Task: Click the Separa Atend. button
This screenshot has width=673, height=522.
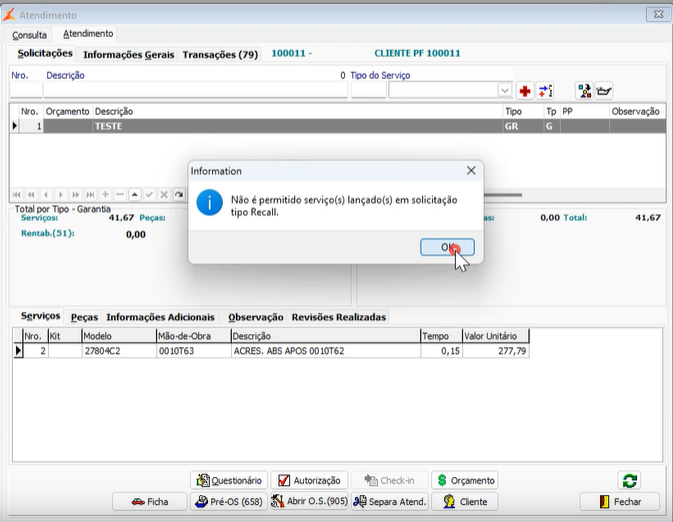Action: pos(389,501)
